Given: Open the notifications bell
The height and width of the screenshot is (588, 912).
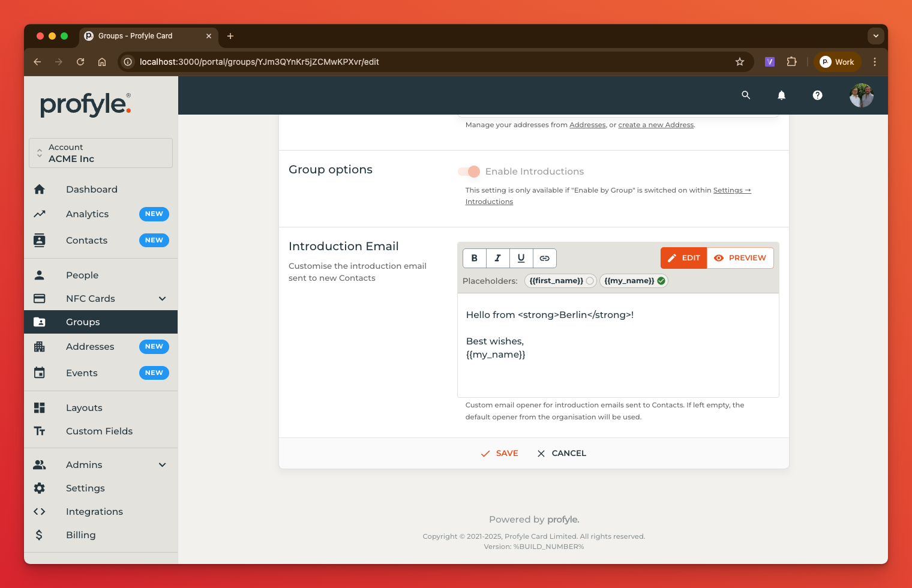Looking at the screenshot, I should pyautogui.click(x=781, y=95).
